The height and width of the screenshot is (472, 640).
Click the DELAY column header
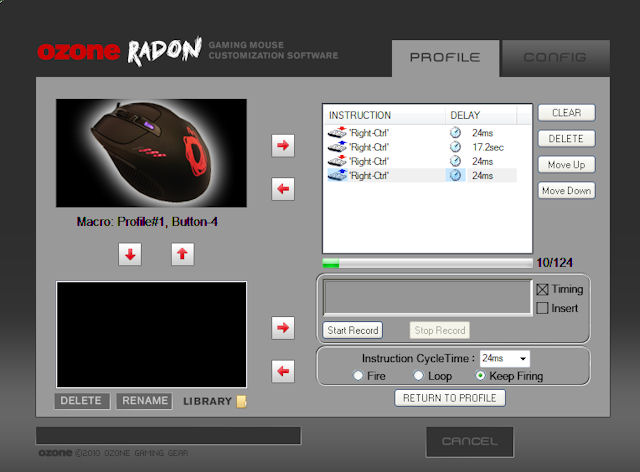click(481, 115)
